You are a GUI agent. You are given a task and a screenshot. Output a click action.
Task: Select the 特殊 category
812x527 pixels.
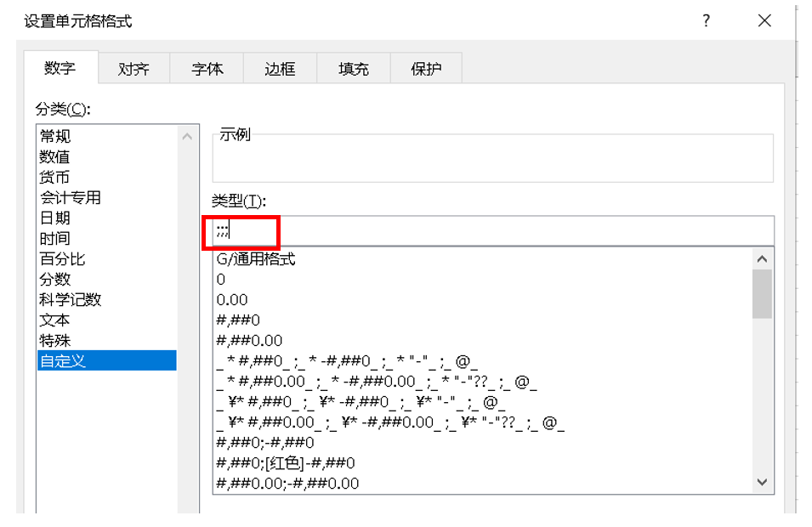pyautogui.click(x=107, y=340)
